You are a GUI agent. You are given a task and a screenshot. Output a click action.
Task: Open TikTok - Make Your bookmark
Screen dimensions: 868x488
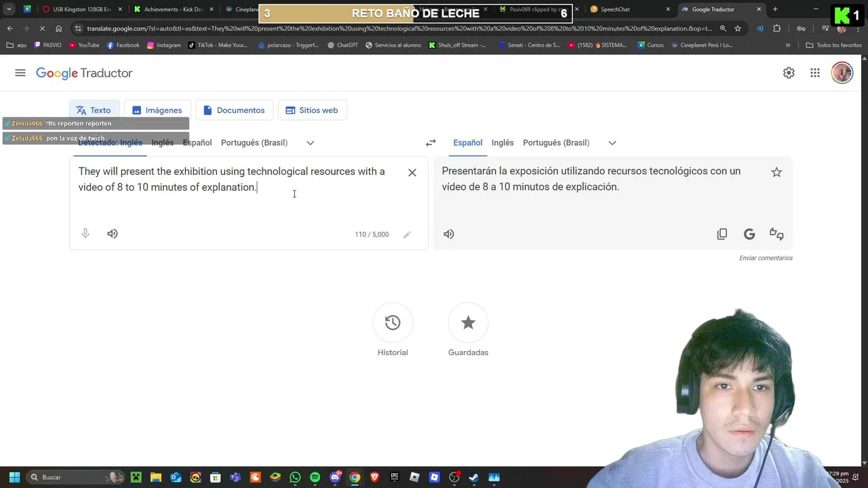(x=218, y=45)
